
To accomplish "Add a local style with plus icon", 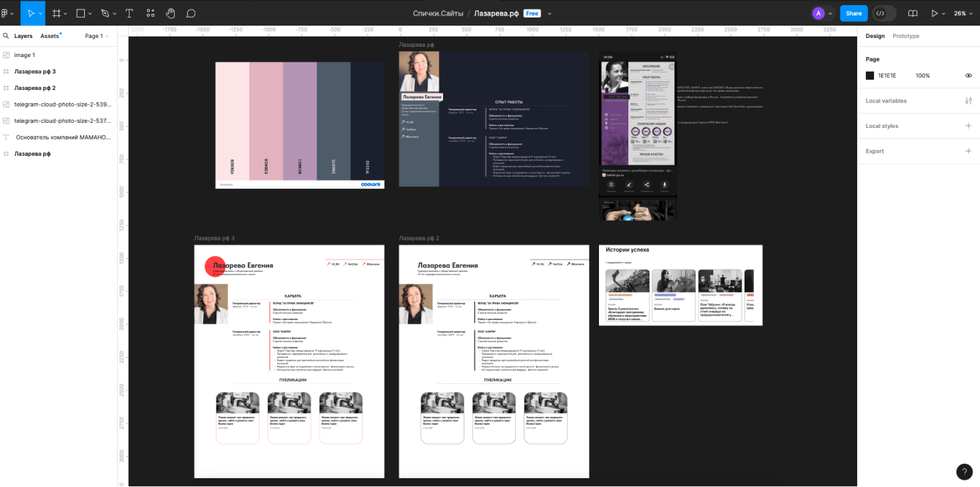I will tap(968, 126).
